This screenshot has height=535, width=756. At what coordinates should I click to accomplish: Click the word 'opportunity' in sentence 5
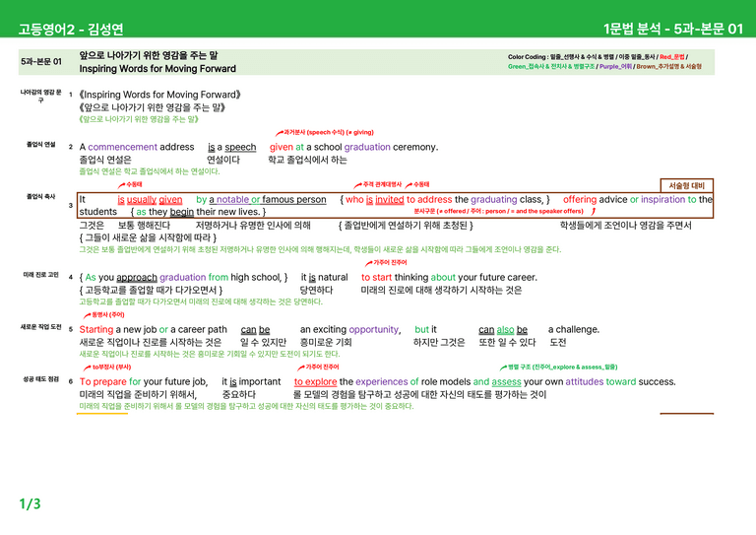375,329
